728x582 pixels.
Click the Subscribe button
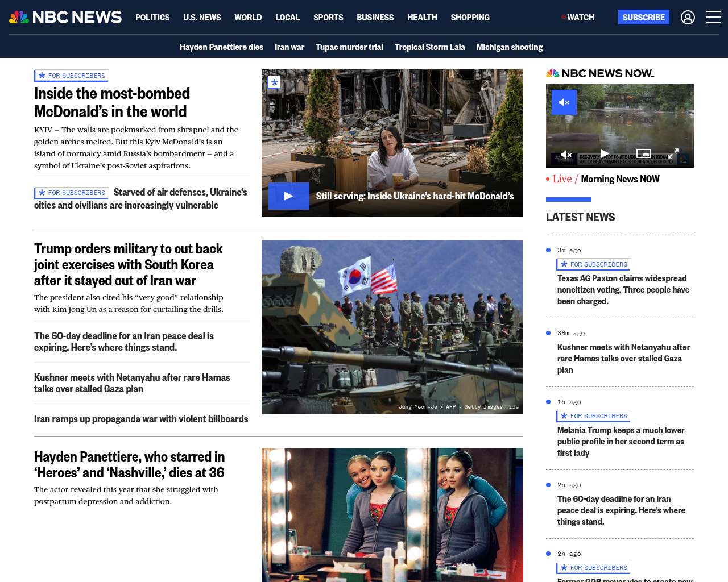pyautogui.click(x=644, y=17)
